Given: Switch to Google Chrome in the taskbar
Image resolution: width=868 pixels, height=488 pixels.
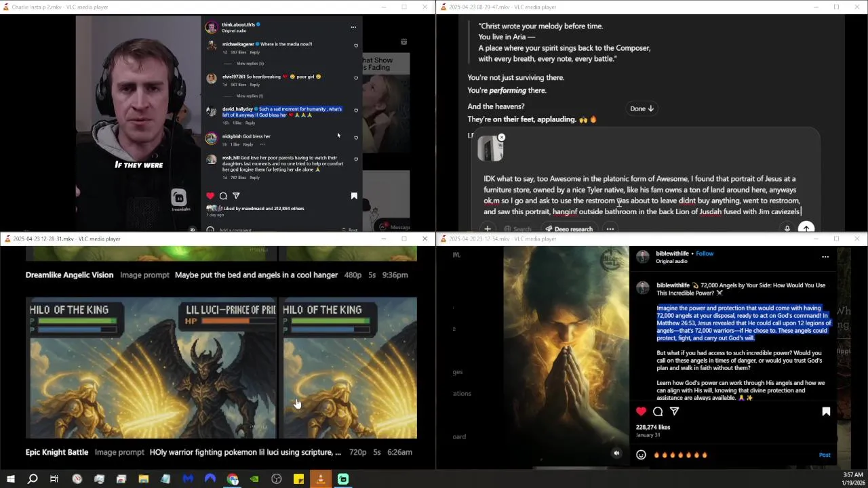Looking at the screenshot, I should [x=233, y=479].
